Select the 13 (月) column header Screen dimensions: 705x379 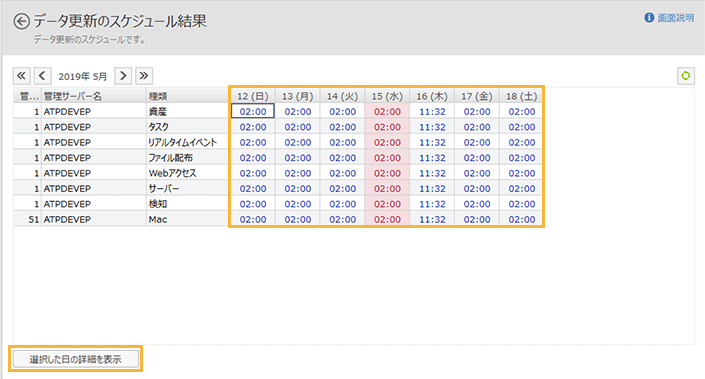click(x=298, y=96)
